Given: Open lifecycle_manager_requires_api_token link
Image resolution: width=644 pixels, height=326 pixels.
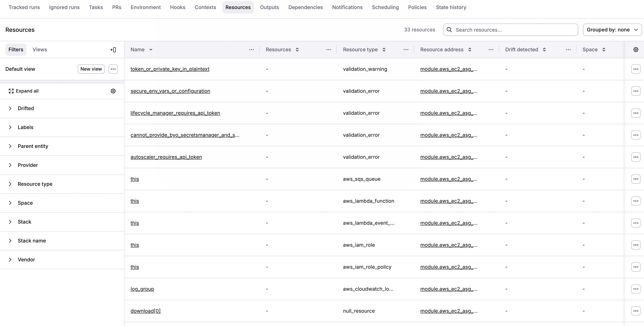Looking at the screenshot, I should (x=175, y=113).
